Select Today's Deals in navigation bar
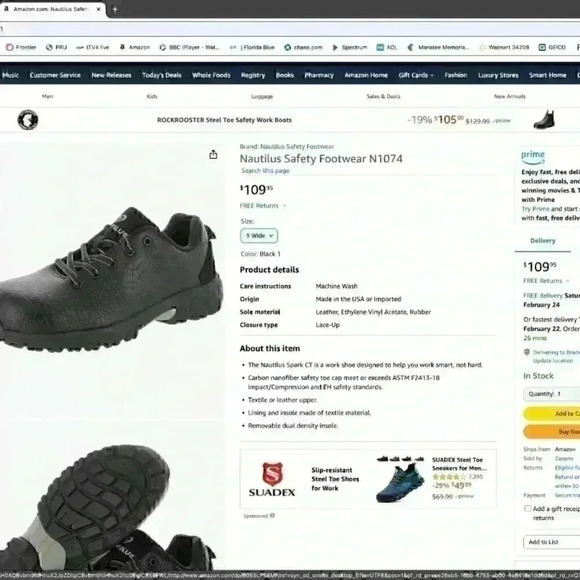This screenshot has width=580, height=580. [162, 75]
